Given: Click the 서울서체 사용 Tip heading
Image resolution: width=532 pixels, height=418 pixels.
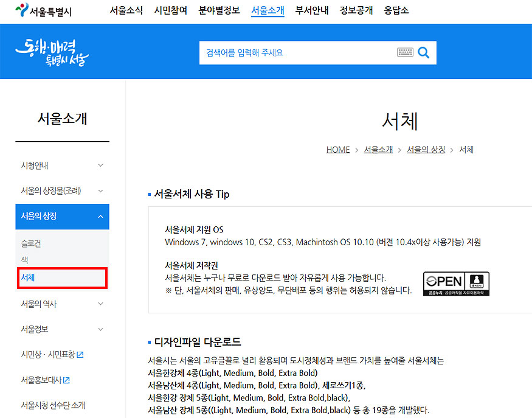Looking at the screenshot, I should coord(192,194).
